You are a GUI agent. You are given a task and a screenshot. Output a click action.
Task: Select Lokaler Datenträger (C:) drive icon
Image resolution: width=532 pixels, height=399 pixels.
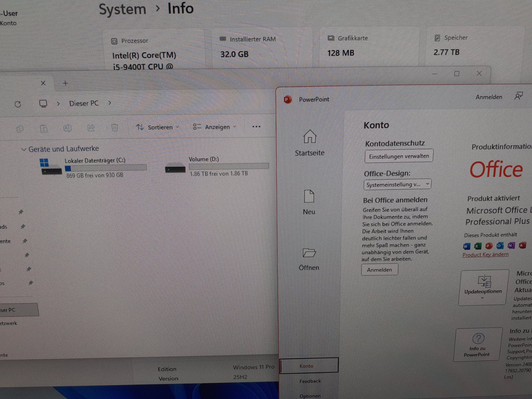[x=51, y=167]
